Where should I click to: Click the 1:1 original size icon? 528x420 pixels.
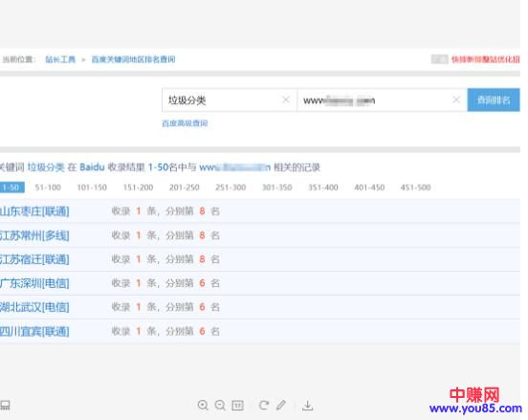[238, 406]
